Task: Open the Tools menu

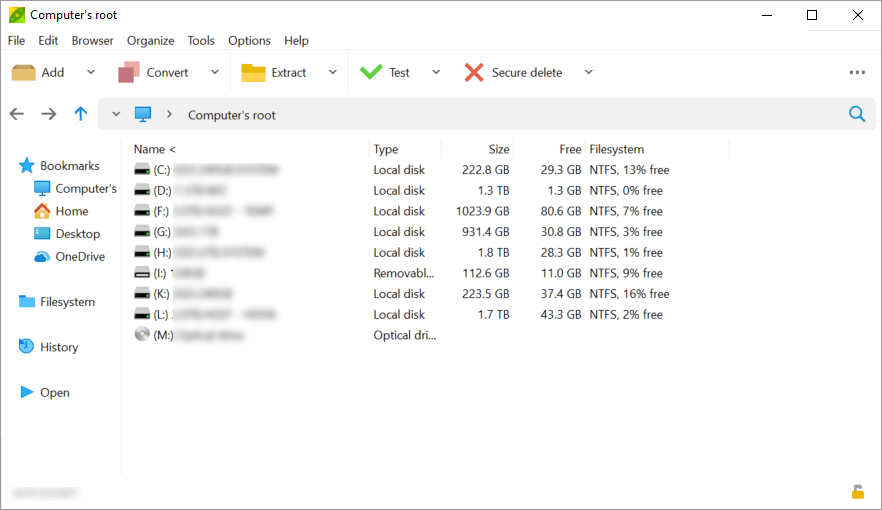Action: [201, 40]
